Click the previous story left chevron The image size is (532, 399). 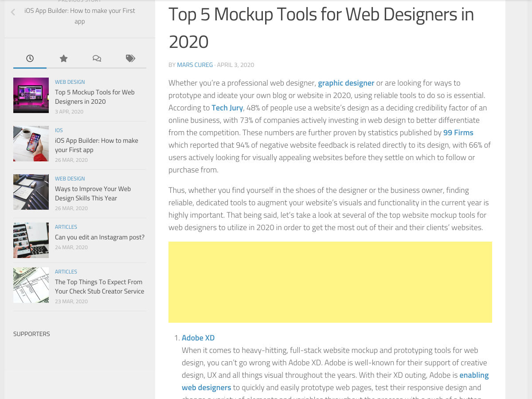click(13, 12)
